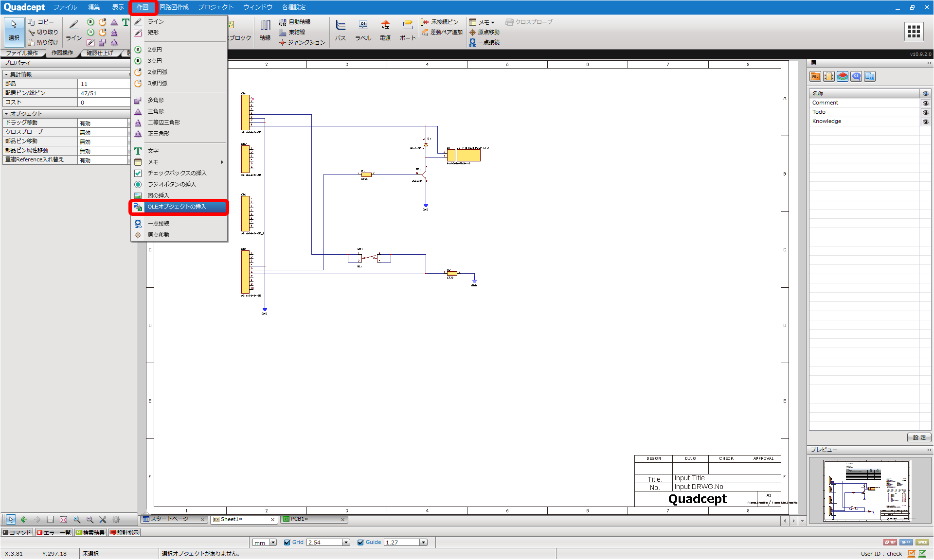Open the エラー一覧 panel button
The image size is (934, 560).
(x=53, y=533)
